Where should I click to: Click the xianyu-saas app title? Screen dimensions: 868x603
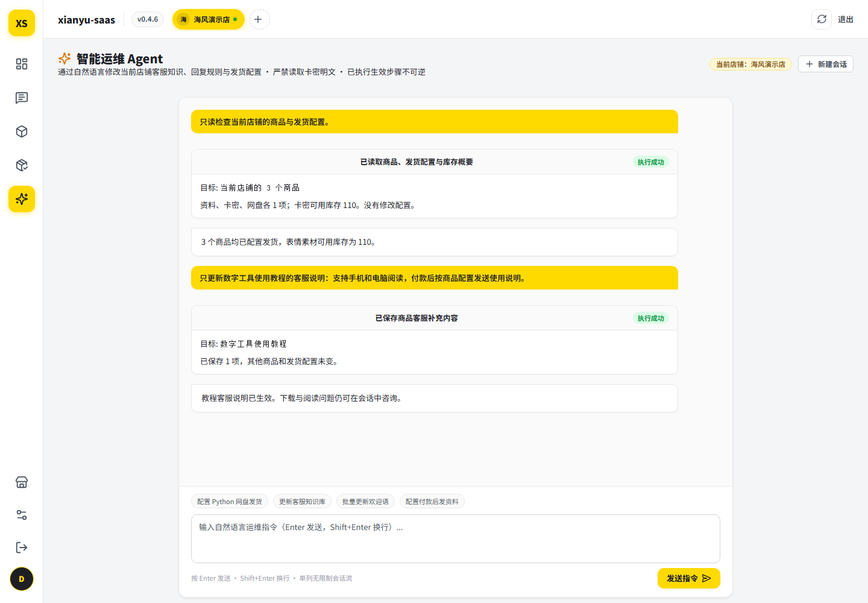coord(86,20)
